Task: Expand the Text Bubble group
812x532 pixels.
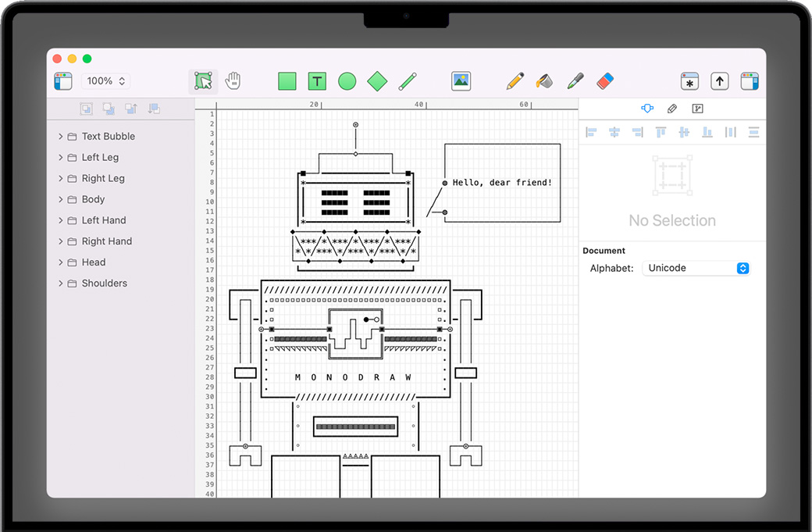Action: click(x=61, y=137)
